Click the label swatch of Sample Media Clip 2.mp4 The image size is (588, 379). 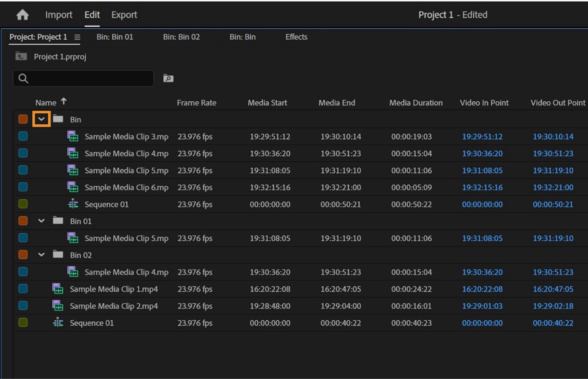coord(23,306)
